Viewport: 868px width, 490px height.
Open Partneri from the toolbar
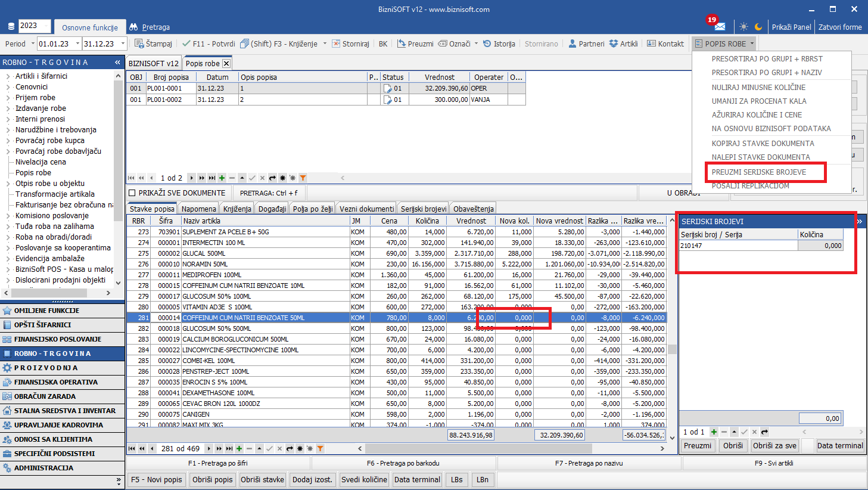pos(586,44)
